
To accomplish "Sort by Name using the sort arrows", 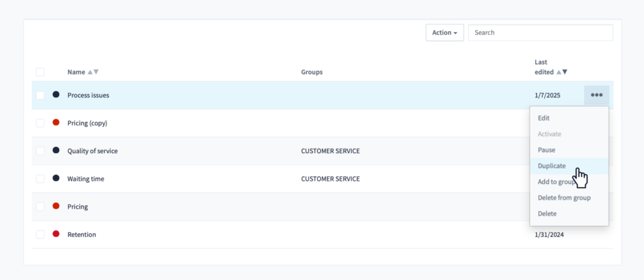I will point(93,72).
